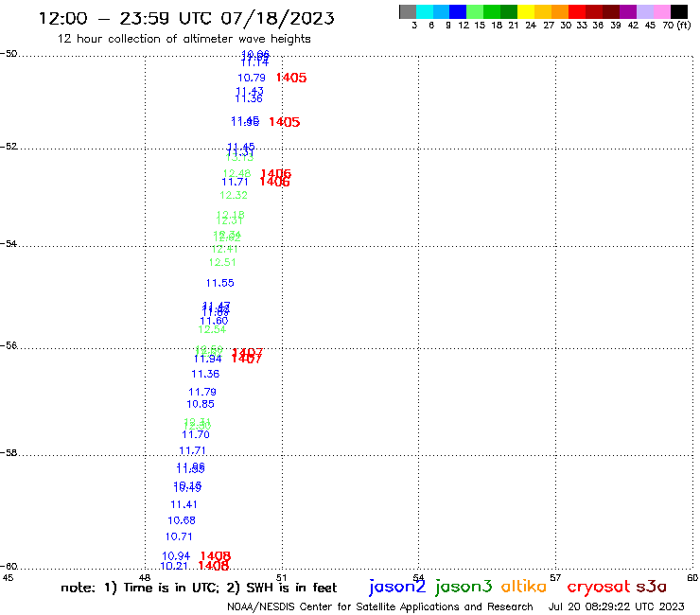Select the lavender swatch in the color scale
This screenshot has width=700, height=615.
[x=645, y=12]
